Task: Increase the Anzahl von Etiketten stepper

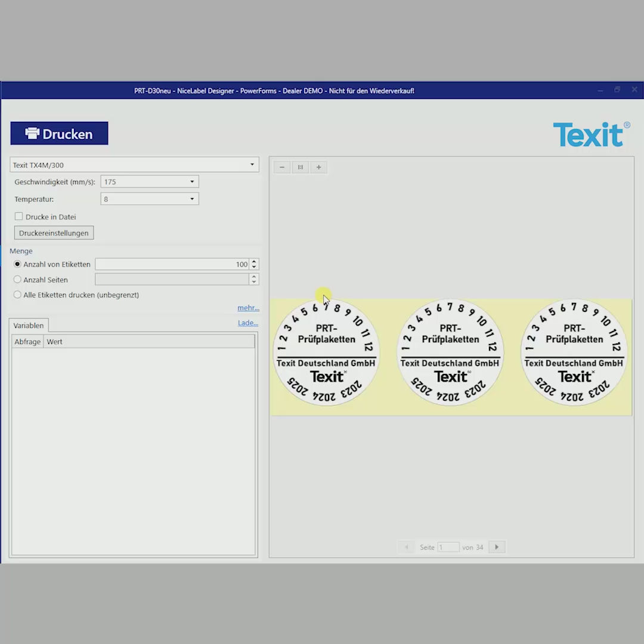Action: (x=254, y=261)
